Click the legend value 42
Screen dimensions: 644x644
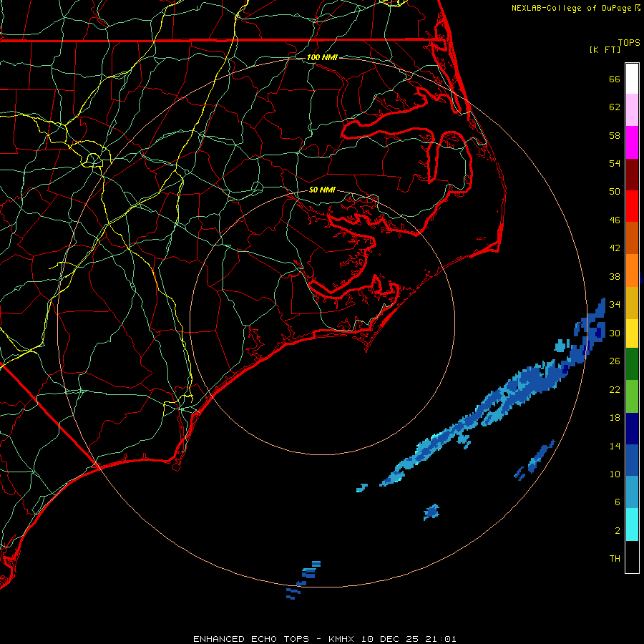[x=615, y=248]
